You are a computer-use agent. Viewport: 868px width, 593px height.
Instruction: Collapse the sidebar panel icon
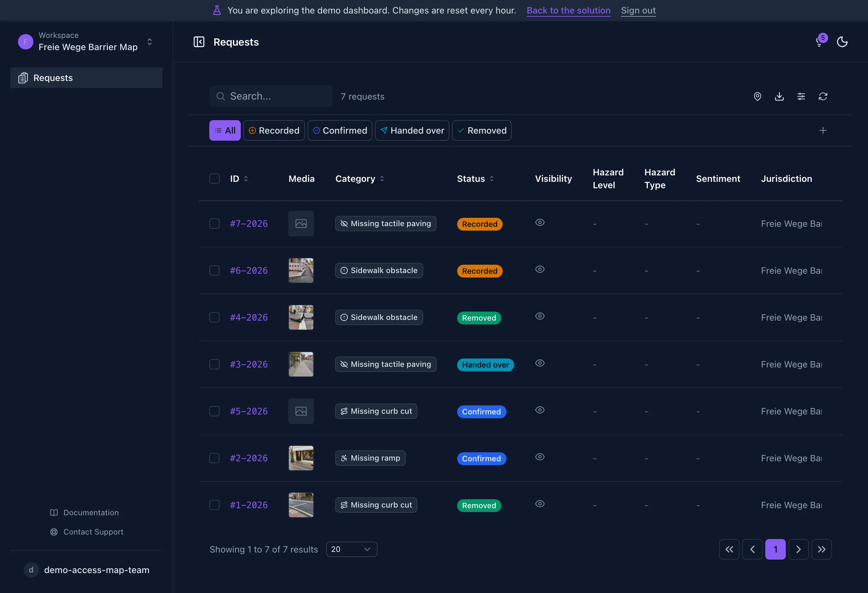(x=199, y=42)
